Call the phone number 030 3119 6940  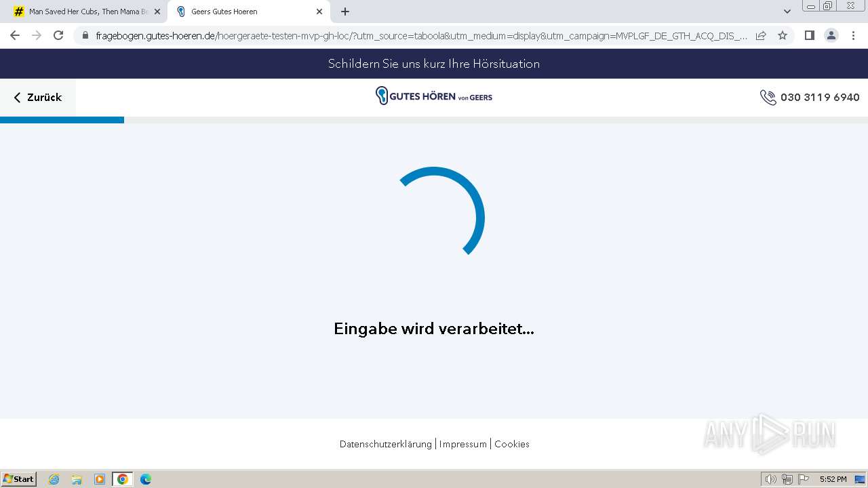(820, 98)
